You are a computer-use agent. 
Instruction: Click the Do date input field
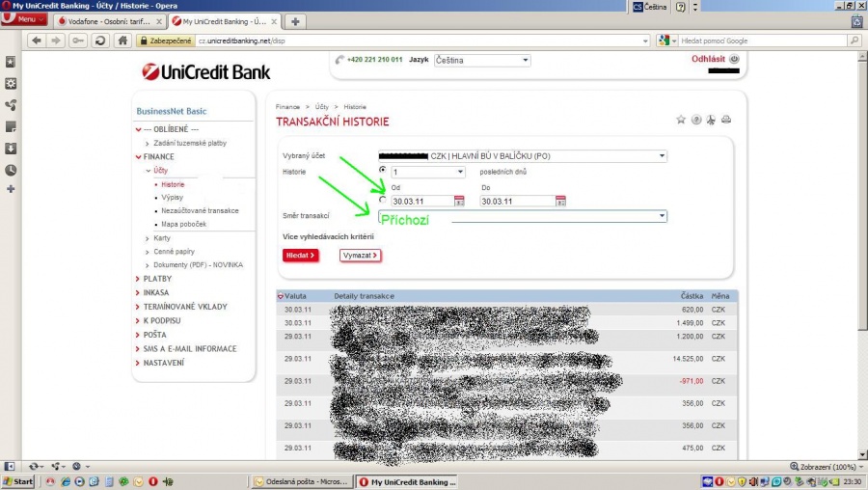point(518,201)
